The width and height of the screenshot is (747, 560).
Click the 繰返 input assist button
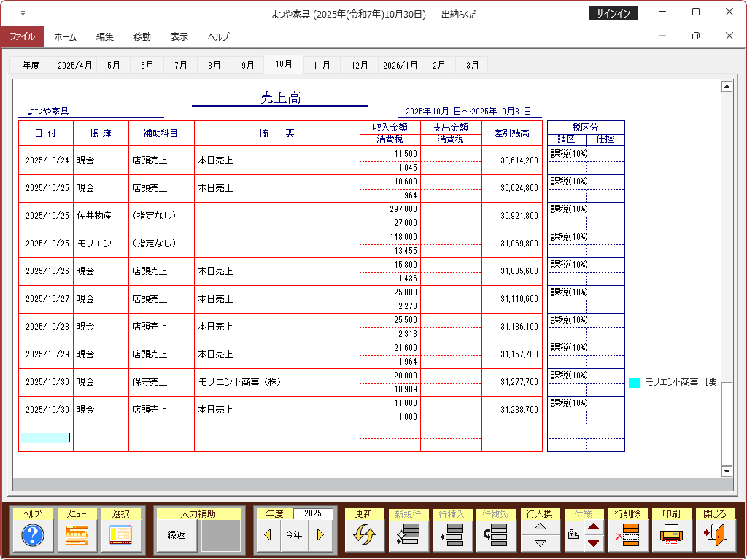tap(177, 535)
